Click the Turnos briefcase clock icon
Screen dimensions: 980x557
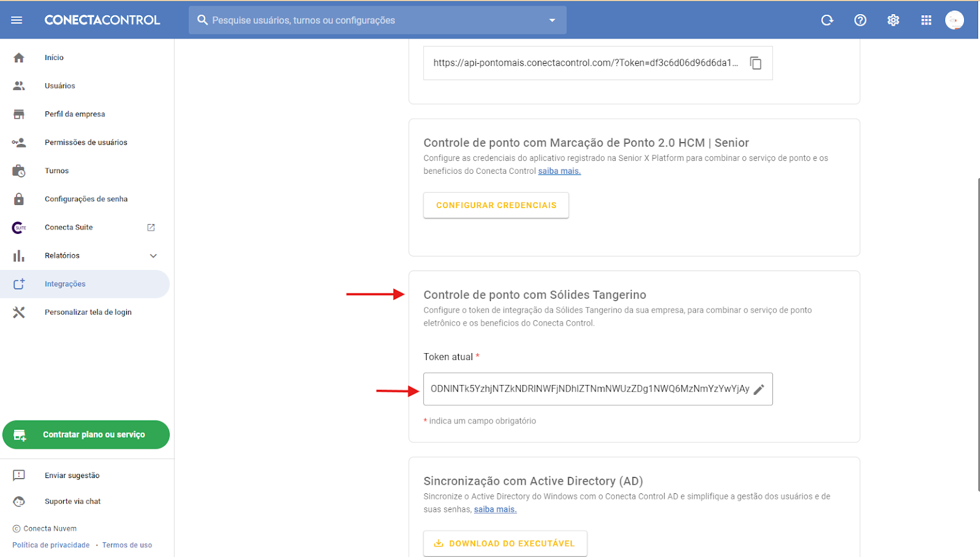point(19,171)
